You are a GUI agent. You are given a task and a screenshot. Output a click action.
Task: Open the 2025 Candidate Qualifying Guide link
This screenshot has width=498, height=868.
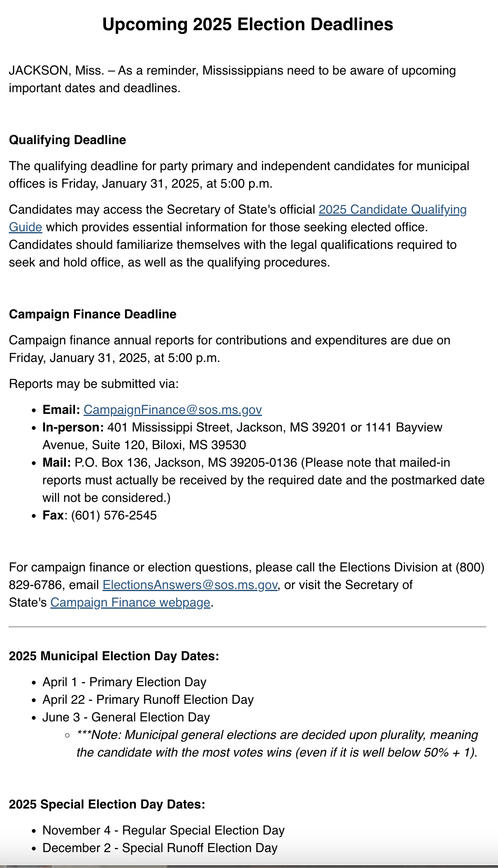coord(392,209)
